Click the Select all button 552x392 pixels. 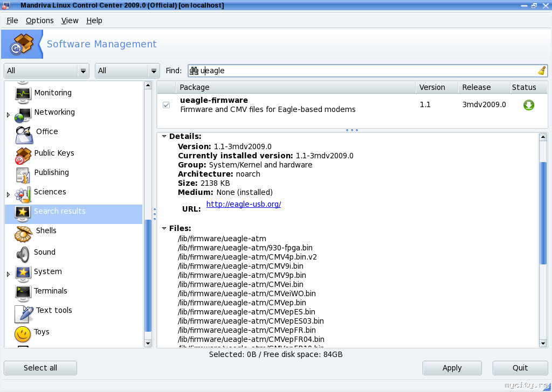[x=40, y=368]
